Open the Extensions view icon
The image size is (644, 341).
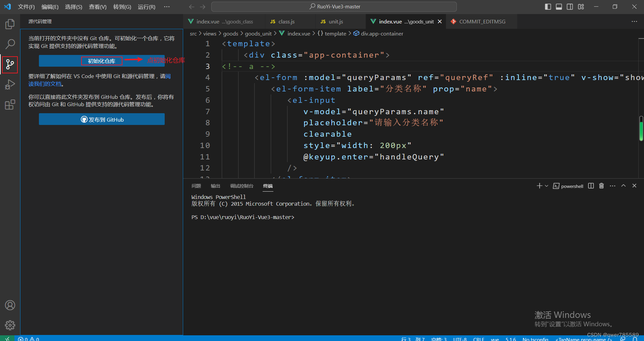tap(10, 105)
